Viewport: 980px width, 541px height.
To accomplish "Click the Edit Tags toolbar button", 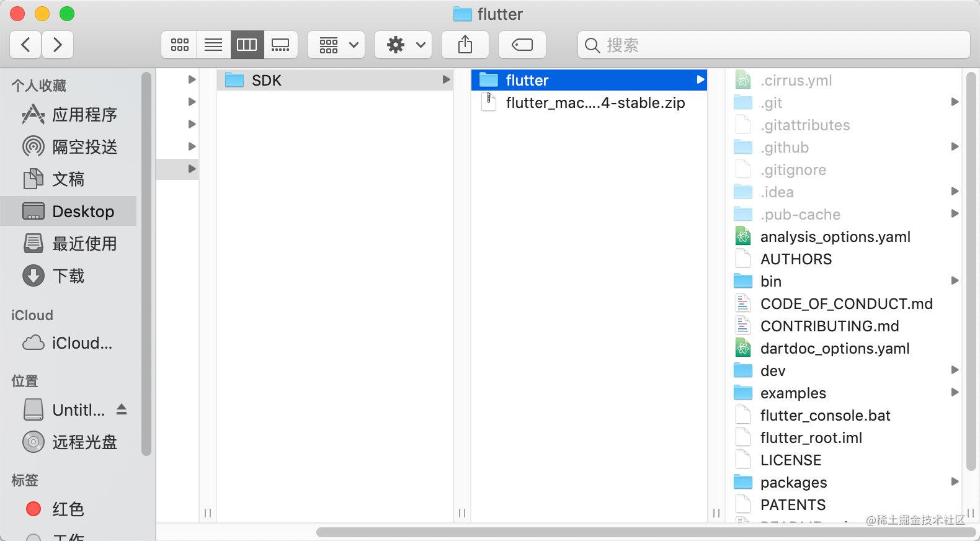I will point(522,45).
